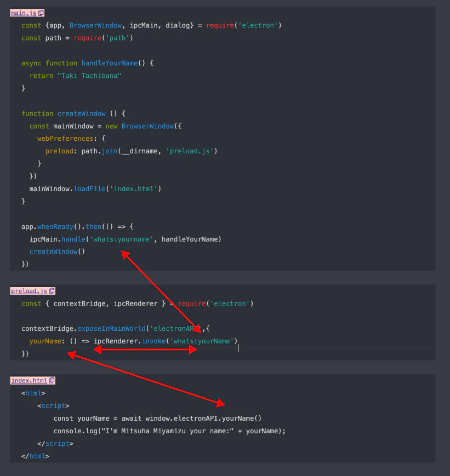Open the preload.js file link
This screenshot has width=450, height=476.
click(29, 291)
